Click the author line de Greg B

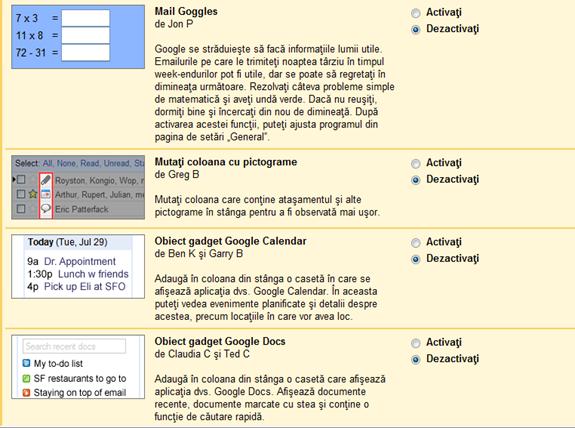pos(177,174)
